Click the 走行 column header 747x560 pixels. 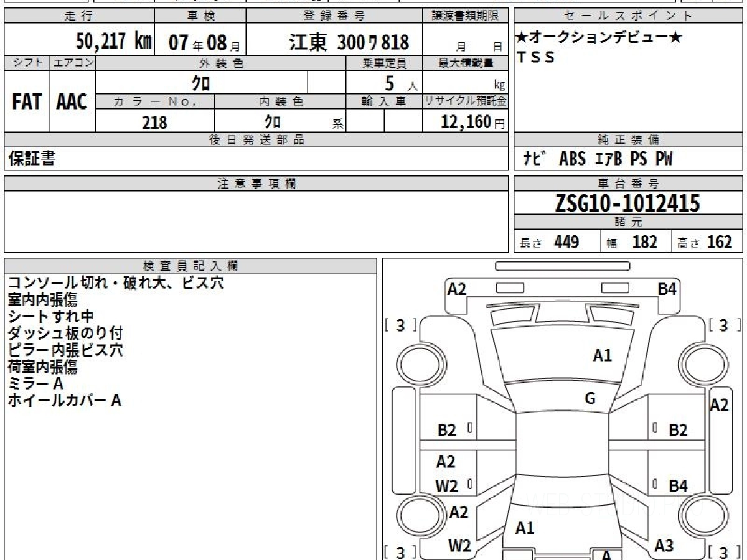(x=79, y=16)
